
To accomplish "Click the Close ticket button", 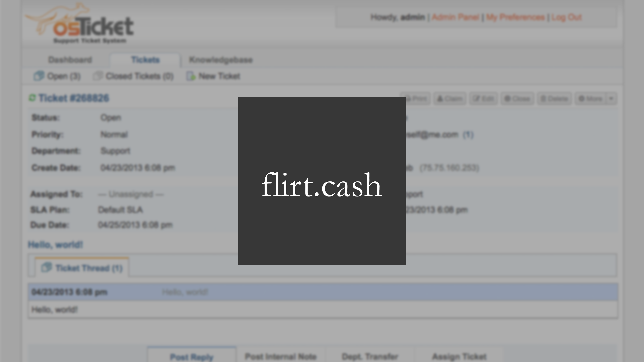I will 517,99.
